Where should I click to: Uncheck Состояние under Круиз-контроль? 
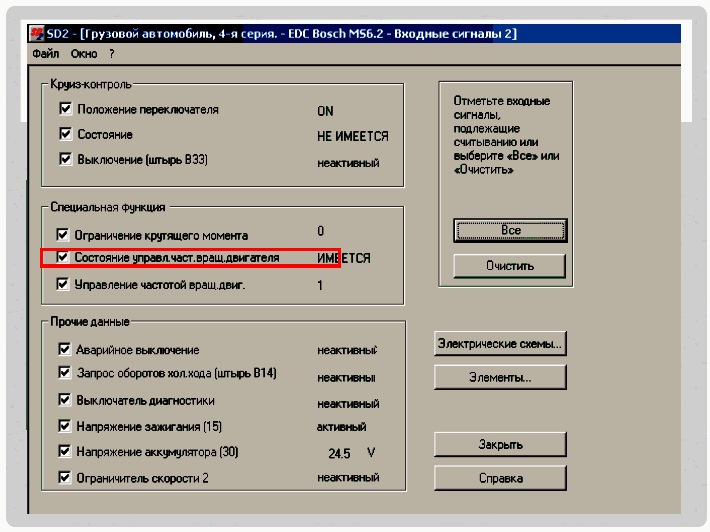[66, 134]
